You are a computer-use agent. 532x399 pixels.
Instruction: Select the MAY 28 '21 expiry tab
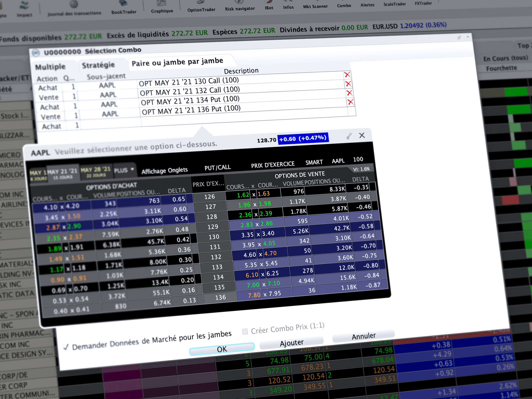[96, 172]
